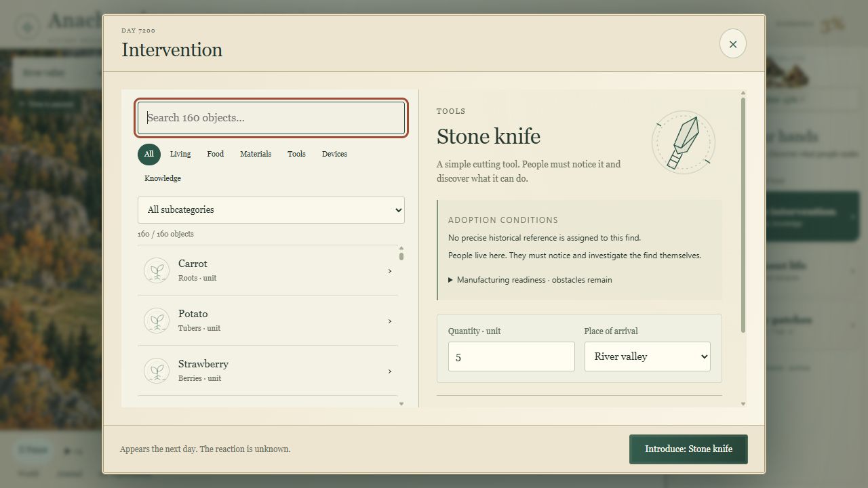The height and width of the screenshot is (488, 868).
Task: Filter objects by Materials
Action: (x=256, y=154)
